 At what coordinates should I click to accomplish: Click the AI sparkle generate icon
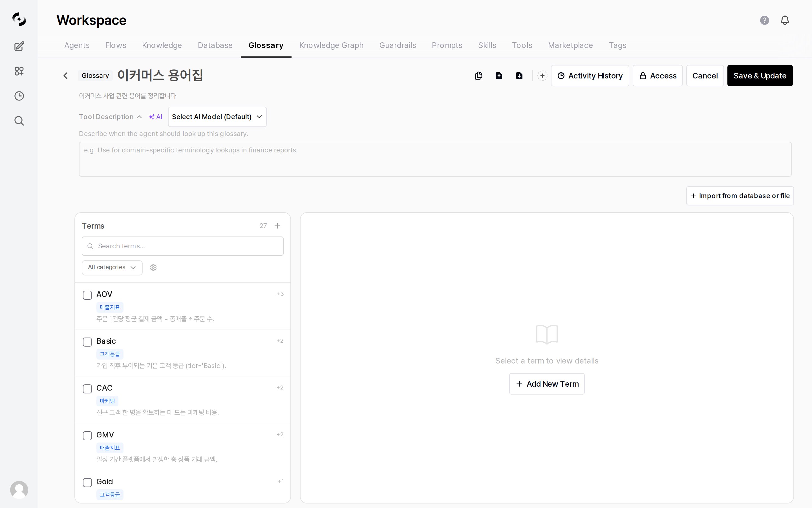(x=156, y=117)
